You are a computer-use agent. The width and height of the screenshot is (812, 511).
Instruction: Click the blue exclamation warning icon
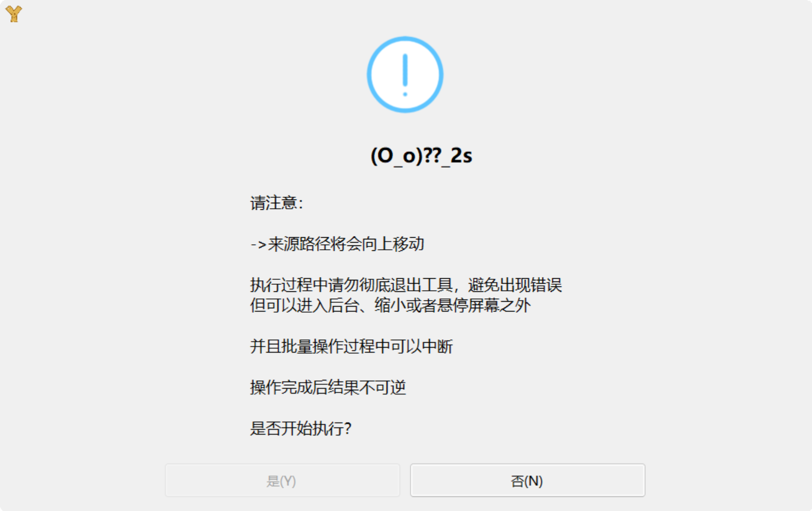(x=405, y=75)
